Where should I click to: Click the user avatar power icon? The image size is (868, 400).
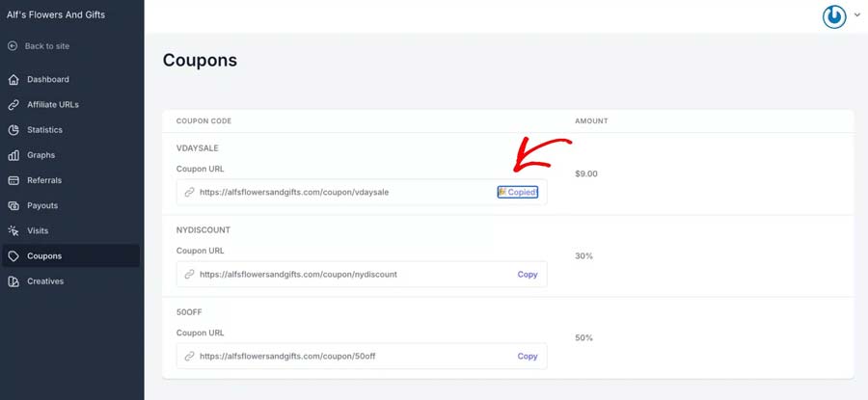[x=834, y=16]
